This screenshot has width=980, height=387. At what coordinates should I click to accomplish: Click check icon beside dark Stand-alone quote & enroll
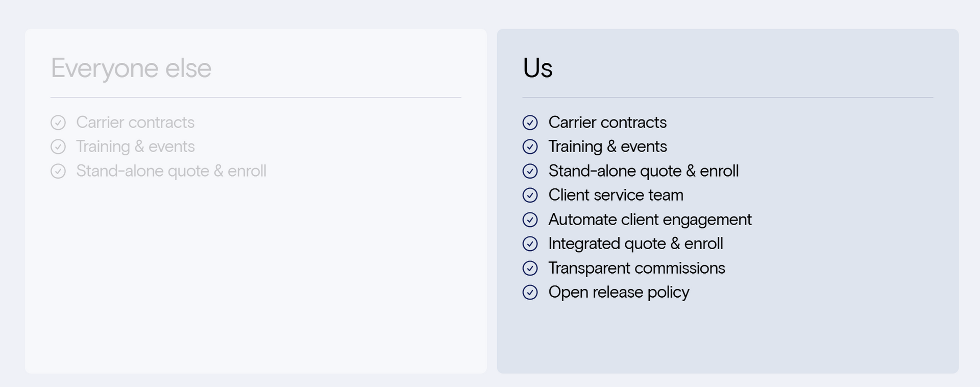[530, 171]
